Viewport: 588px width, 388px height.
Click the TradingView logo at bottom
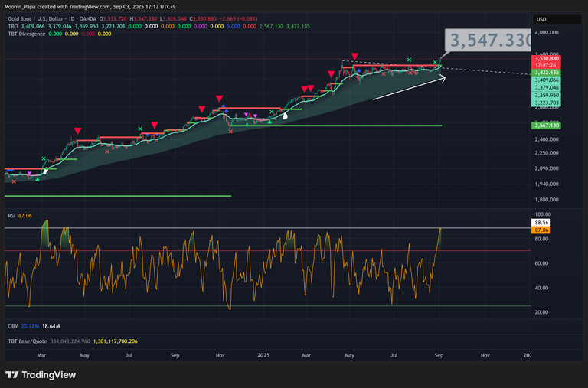point(41,374)
